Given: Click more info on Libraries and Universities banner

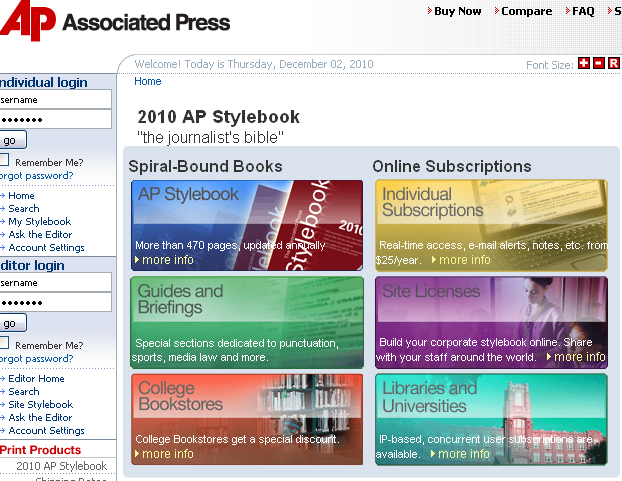Looking at the screenshot, I should coord(460,454).
